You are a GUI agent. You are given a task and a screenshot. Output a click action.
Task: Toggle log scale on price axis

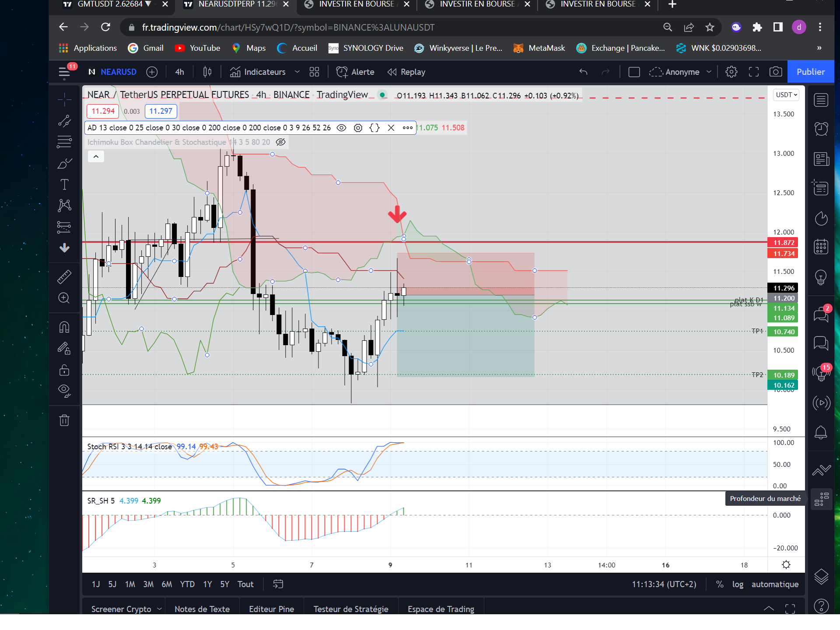coord(738,584)
